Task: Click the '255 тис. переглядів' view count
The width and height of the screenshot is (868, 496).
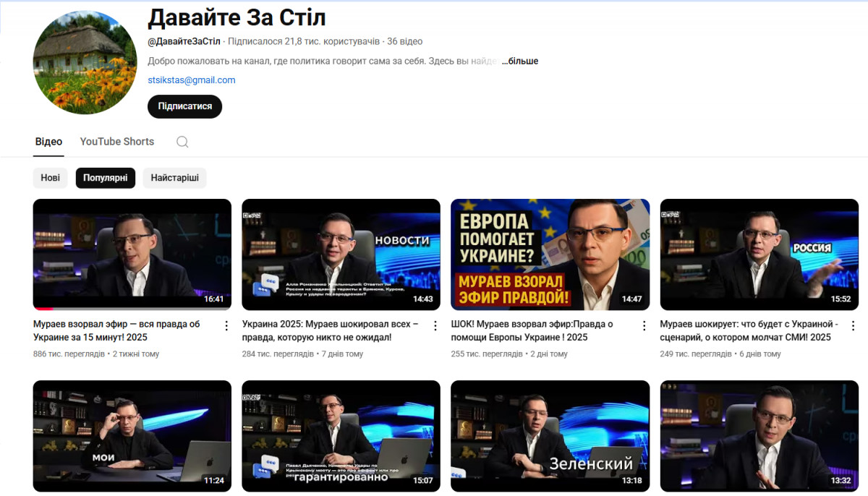Action: click(x=487, y=354)
